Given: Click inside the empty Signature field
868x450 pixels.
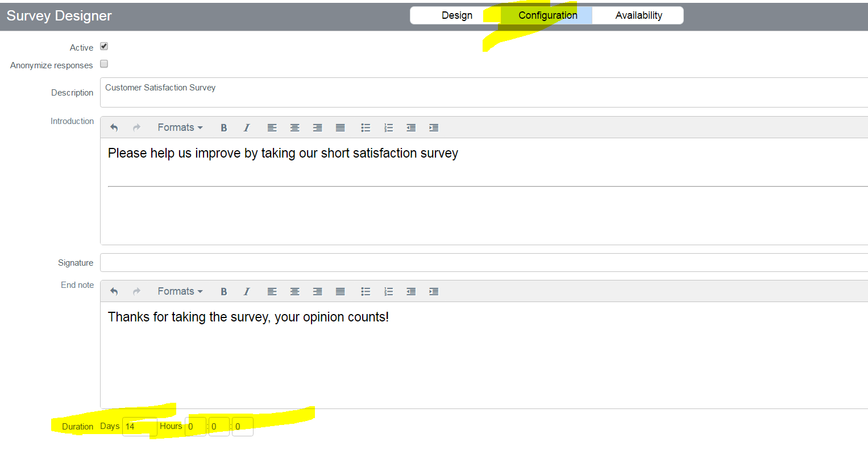Looking at the screenshot, I should click(341, 262).
